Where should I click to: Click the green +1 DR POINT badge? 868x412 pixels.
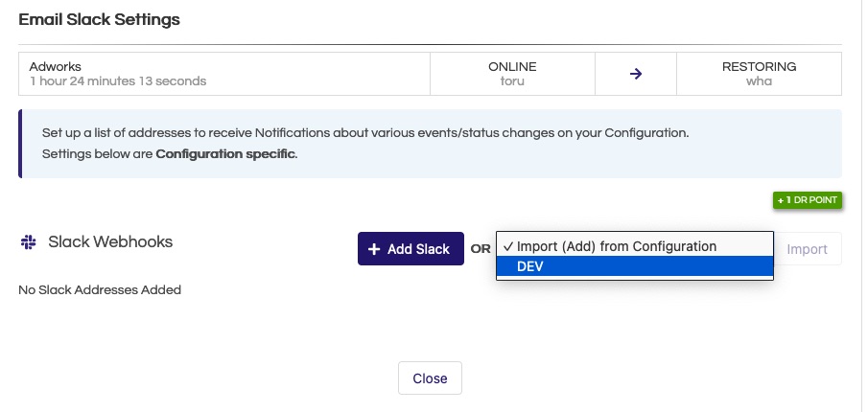[808, 200]
